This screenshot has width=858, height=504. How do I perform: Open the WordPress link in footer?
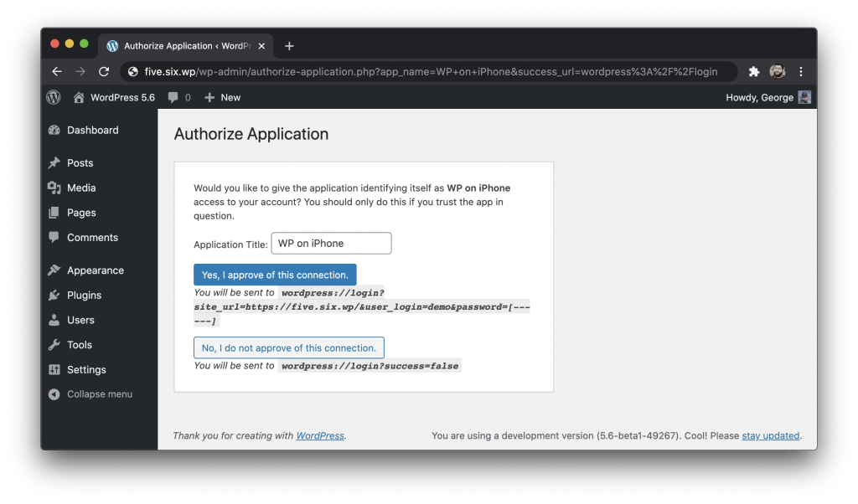click(320, 435)
